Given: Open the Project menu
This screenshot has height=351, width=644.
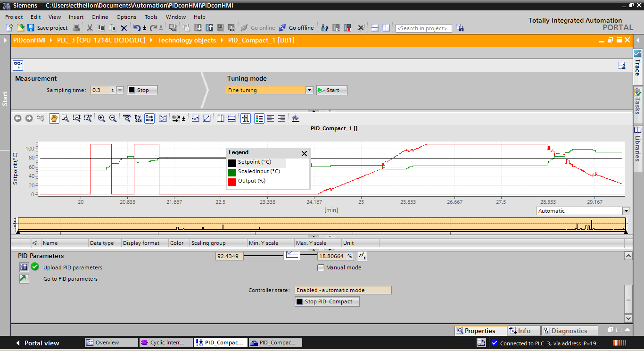Looking at the screenshot, I should coord(14,17).
